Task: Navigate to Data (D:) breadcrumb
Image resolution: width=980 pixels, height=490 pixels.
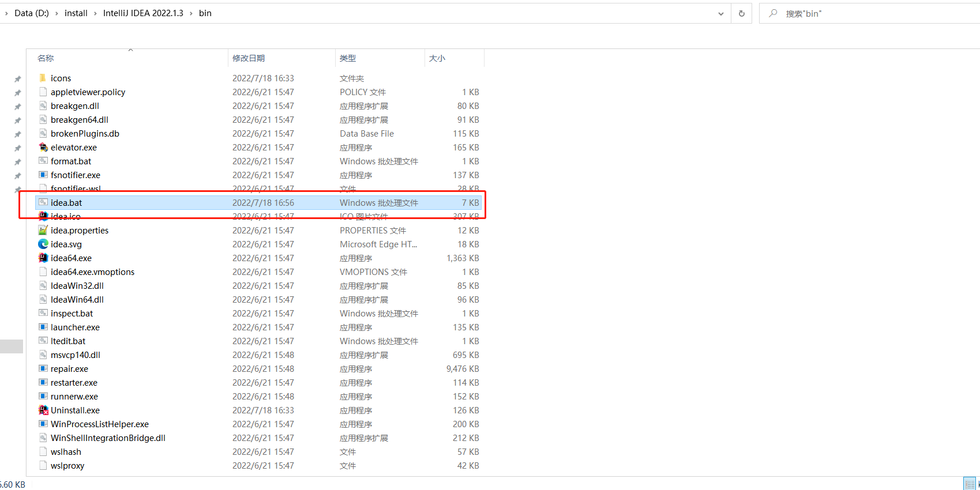Action: [32, 13]
